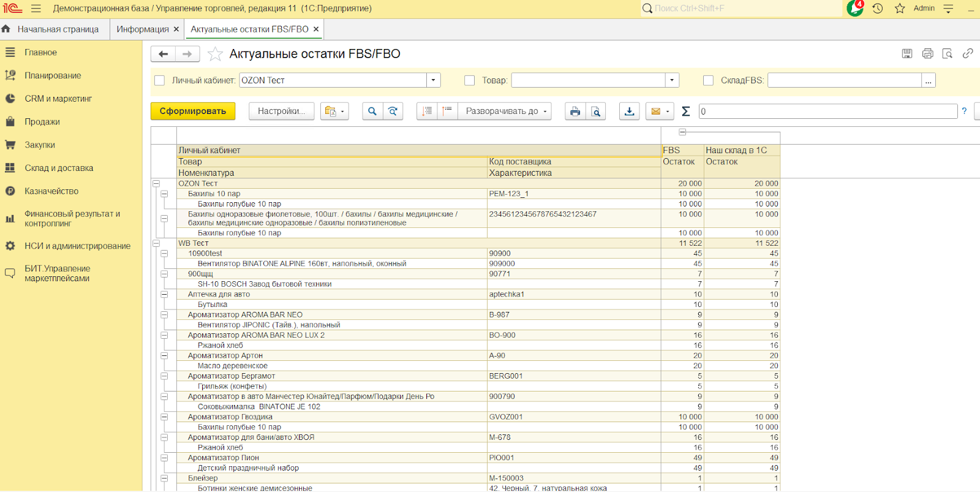Open notifications bell with badge
Image resolution: width=980 pixels, height=492 pixels.
point(855,8)
